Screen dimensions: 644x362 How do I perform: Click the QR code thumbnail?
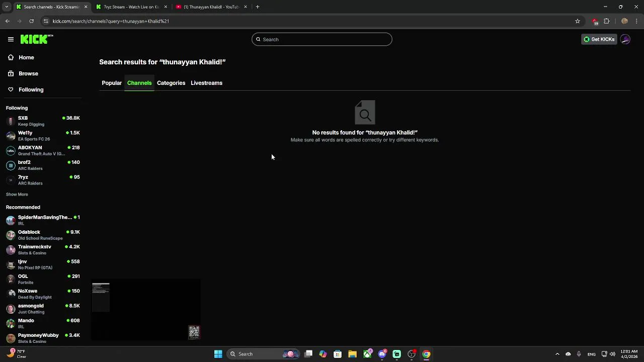click(194, 332)
